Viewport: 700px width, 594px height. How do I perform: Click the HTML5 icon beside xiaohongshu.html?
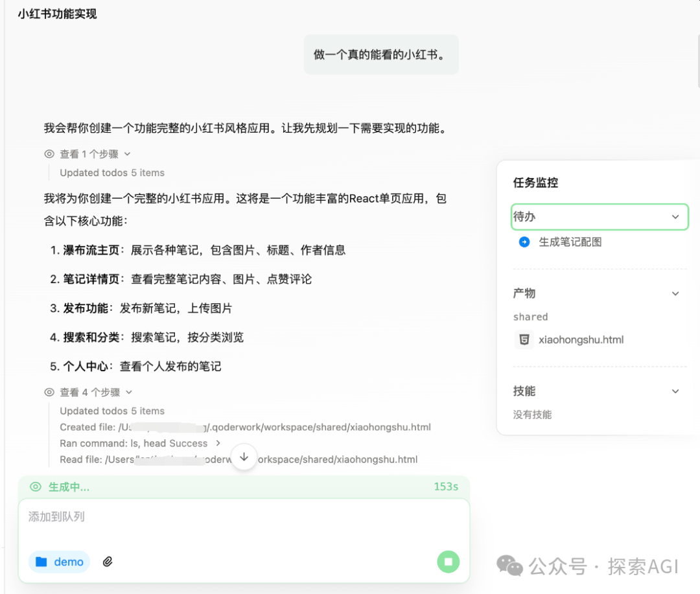point(524,339)
